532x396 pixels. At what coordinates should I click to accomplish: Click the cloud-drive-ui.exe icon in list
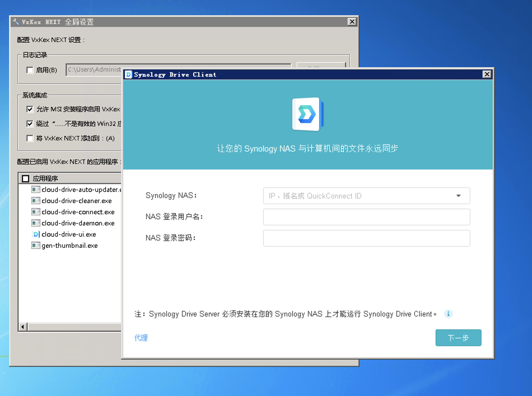pos(36,234)
